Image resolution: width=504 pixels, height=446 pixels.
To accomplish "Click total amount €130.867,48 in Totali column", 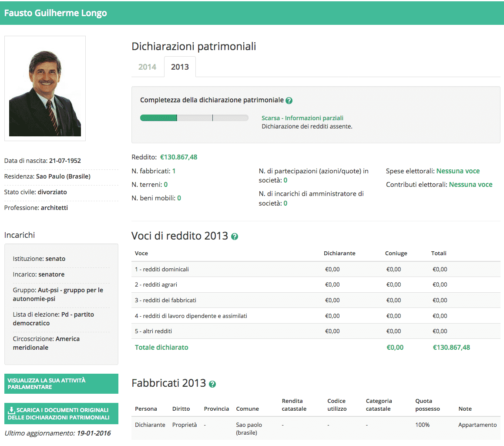I will point(451,348).
